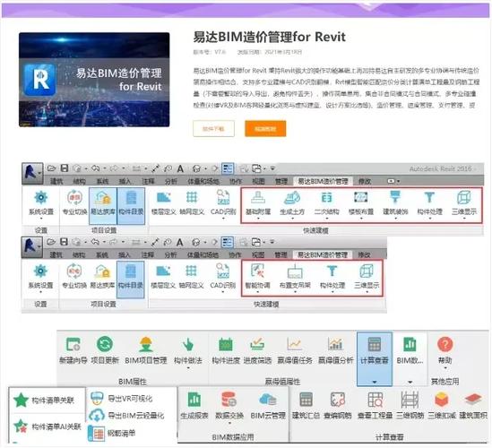Click the 易达族库 button highlighted in Revit 2016 ribbon
Screen dimensions: 492x448
tap(103, 205)
